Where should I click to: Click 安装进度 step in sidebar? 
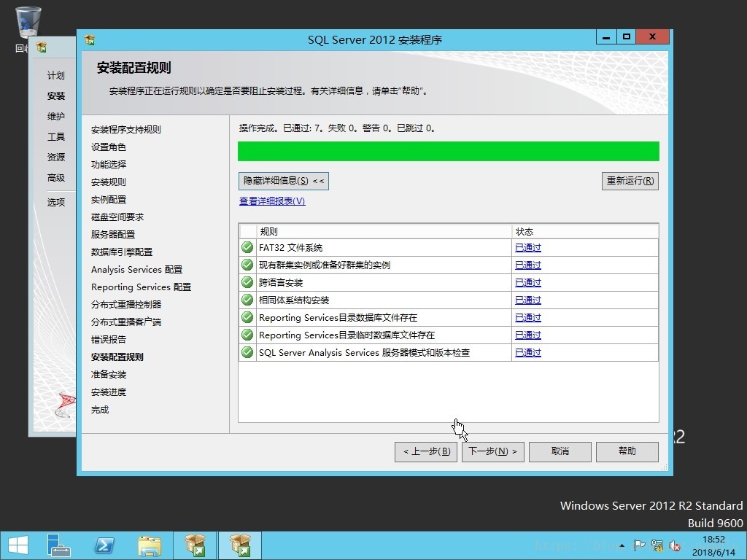click(x=109, y=392)
